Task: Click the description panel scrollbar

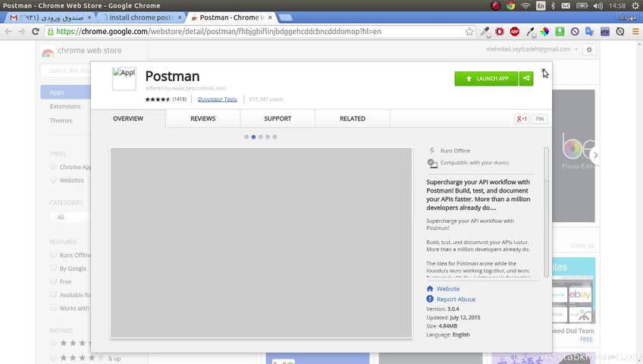Action: (x=546, y=212)
